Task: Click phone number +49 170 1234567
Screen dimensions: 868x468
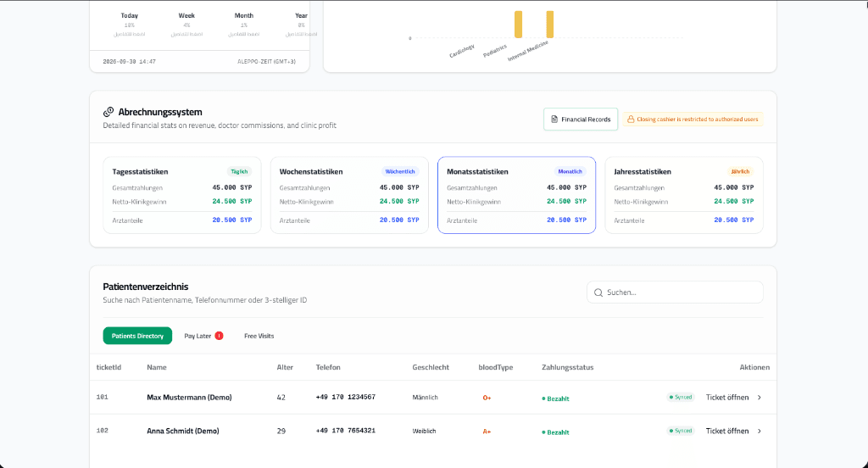Action: pyautogui.click(x=346, y=397)
